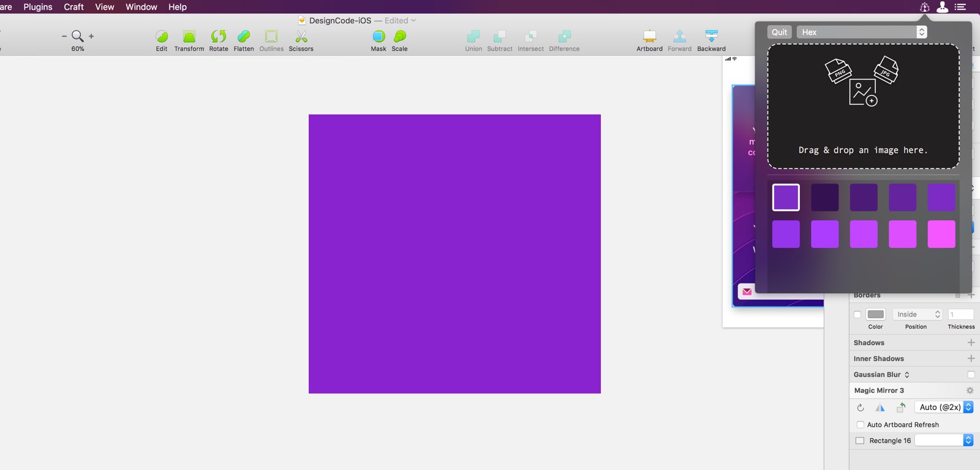
Task: Click the Drag & drop image area
Action: [x=864, y=106]
